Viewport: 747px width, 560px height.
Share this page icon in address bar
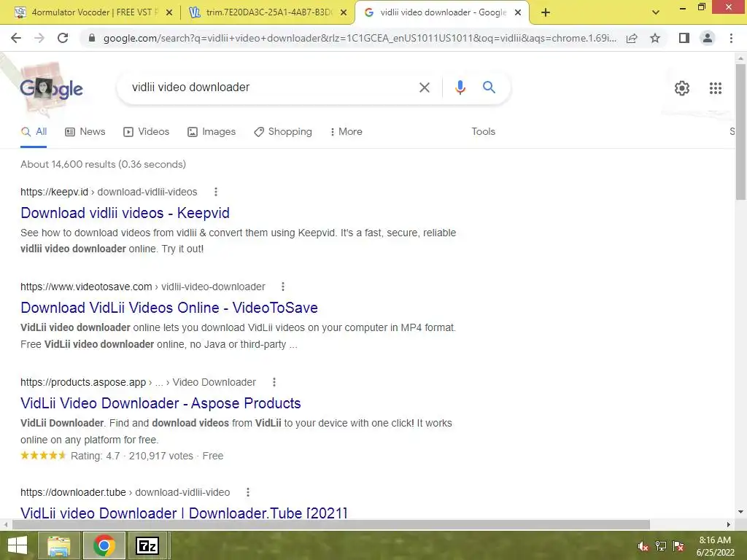tap(632, 38)
